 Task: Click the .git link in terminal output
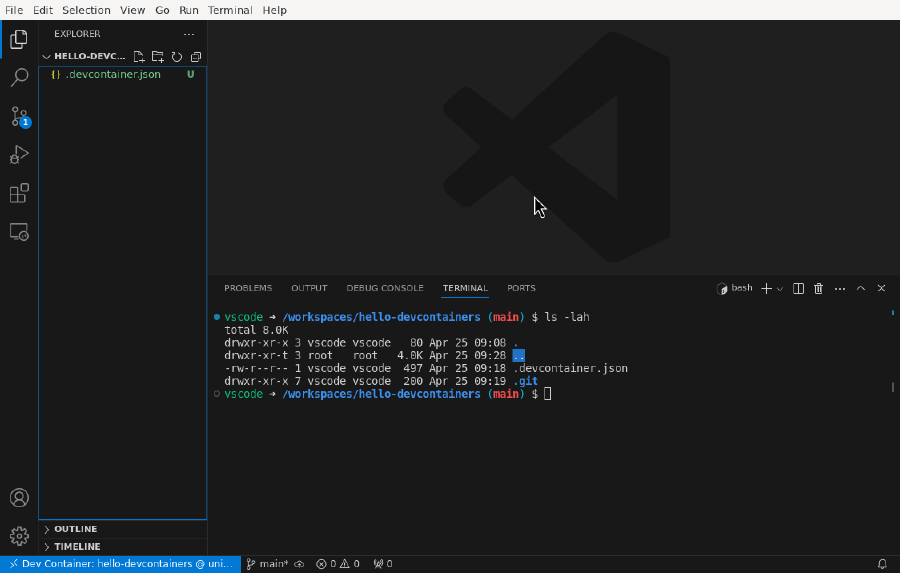point(525,381)
